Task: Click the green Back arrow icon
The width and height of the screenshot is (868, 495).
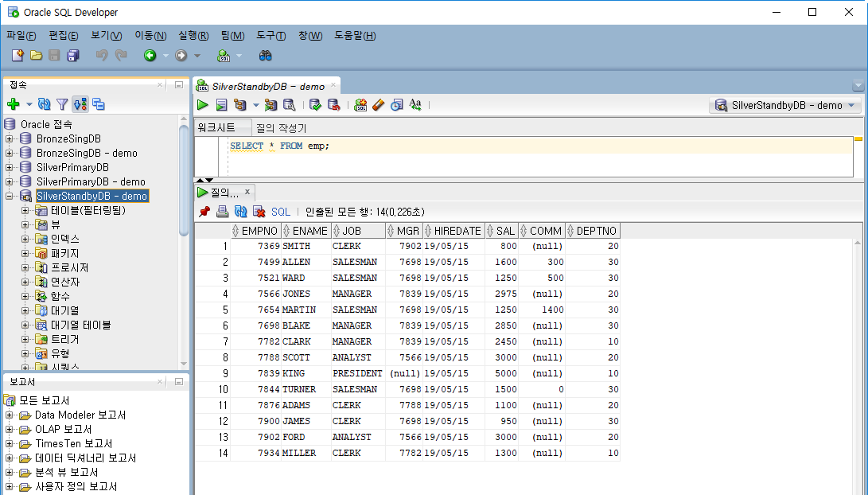Action: 150,56
